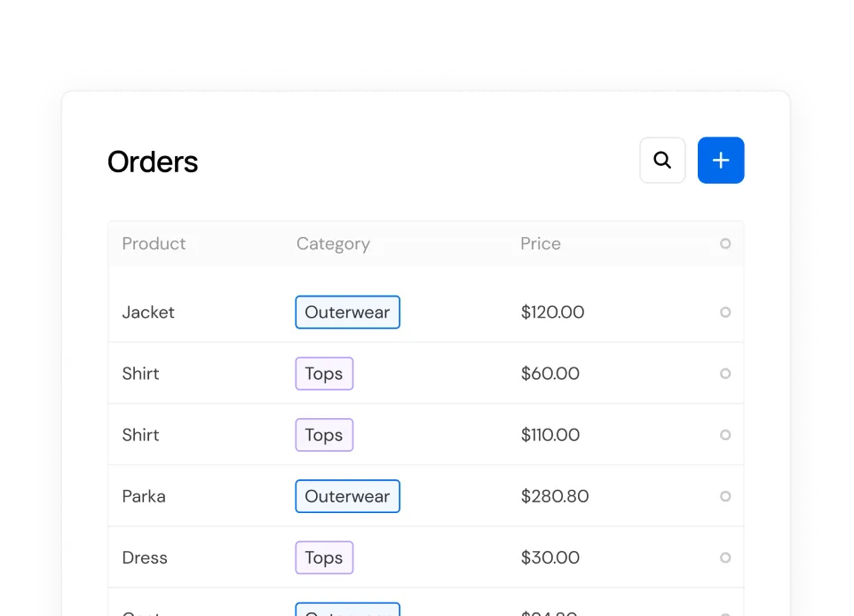Click the Orders page title

pos(152,162)
